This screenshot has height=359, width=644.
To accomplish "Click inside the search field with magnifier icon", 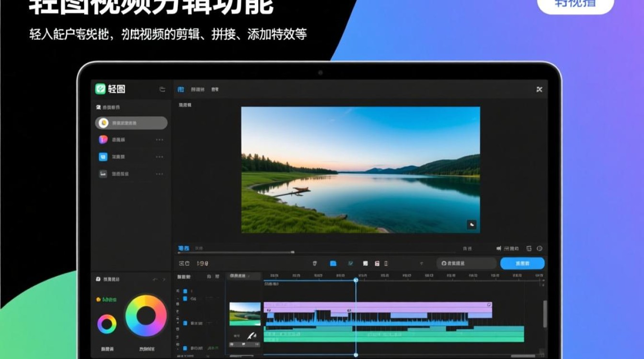I will click(x=466, y=263).
